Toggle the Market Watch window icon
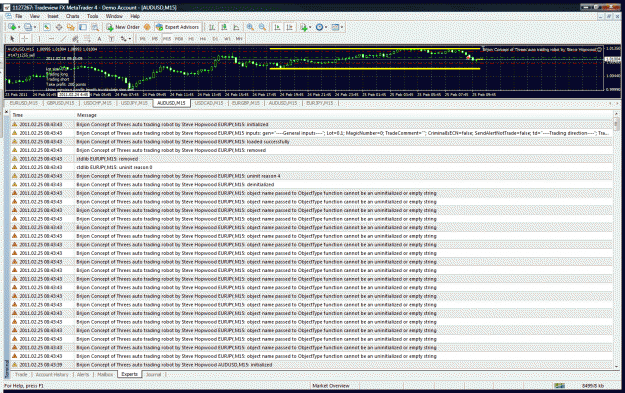 coord(47,27)
